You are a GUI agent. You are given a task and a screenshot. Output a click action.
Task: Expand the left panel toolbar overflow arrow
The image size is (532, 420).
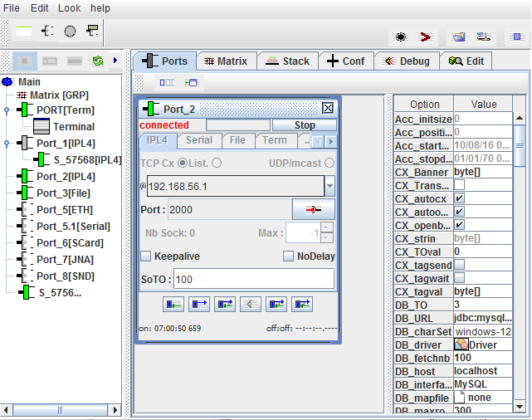click(115, 61)
